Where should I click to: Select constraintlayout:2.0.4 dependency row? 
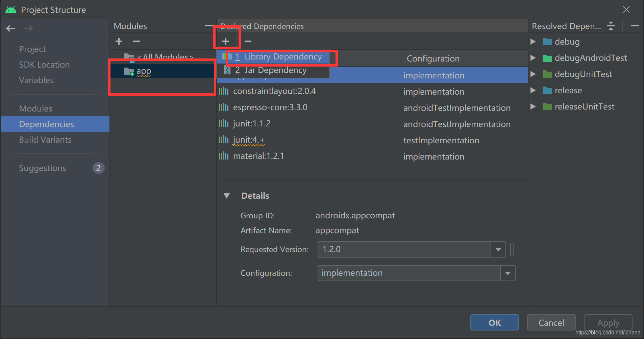pos(372,91)
